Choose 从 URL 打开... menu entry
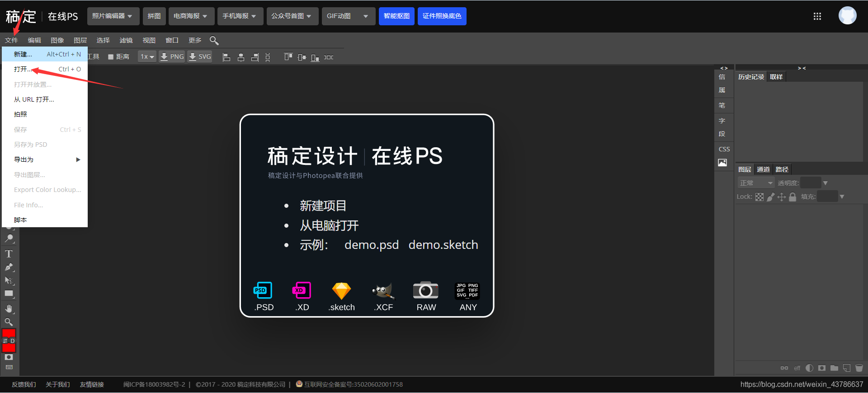The image size is (868, 393). click(x=45, y=99)
